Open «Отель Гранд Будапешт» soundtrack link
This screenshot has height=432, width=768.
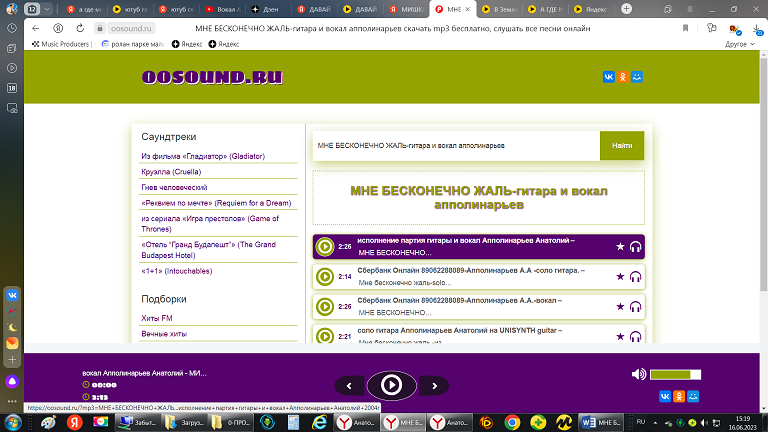pyautogui.click(x=208, y=250)
